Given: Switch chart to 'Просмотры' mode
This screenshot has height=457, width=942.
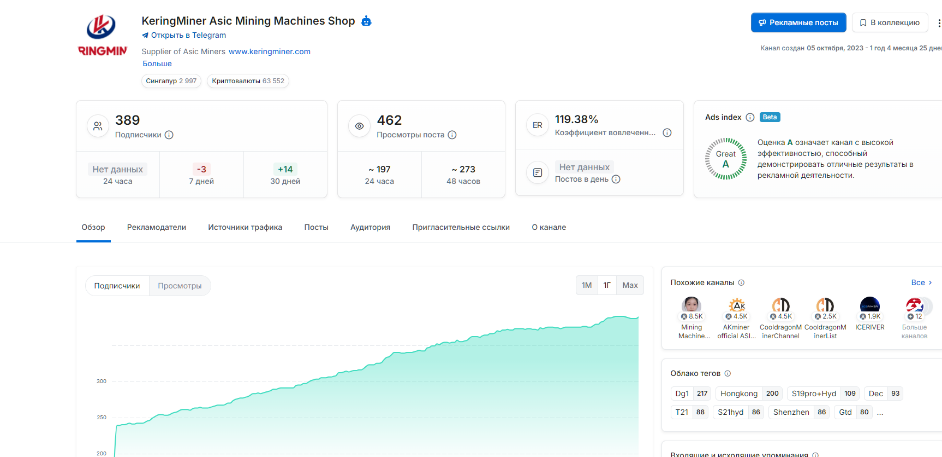Looking at the screenshot, I should [180, 286].
